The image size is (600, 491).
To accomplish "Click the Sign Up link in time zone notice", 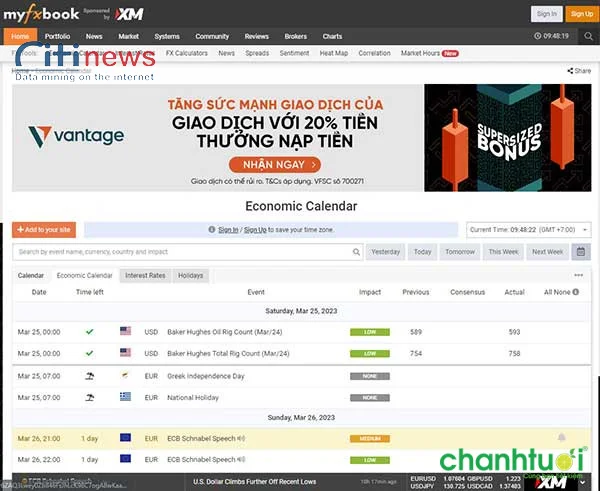I will click(x=255, y=230).
